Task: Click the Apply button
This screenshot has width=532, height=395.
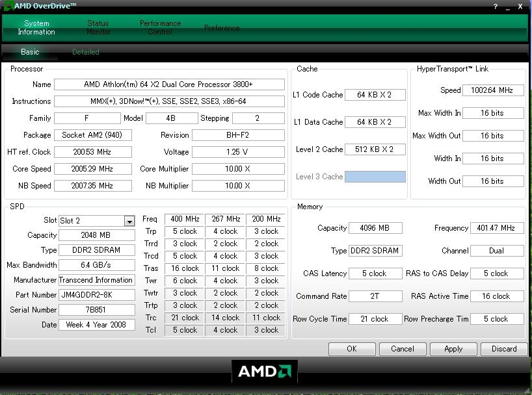Action: pyautogui.click(x=453, y=349)
